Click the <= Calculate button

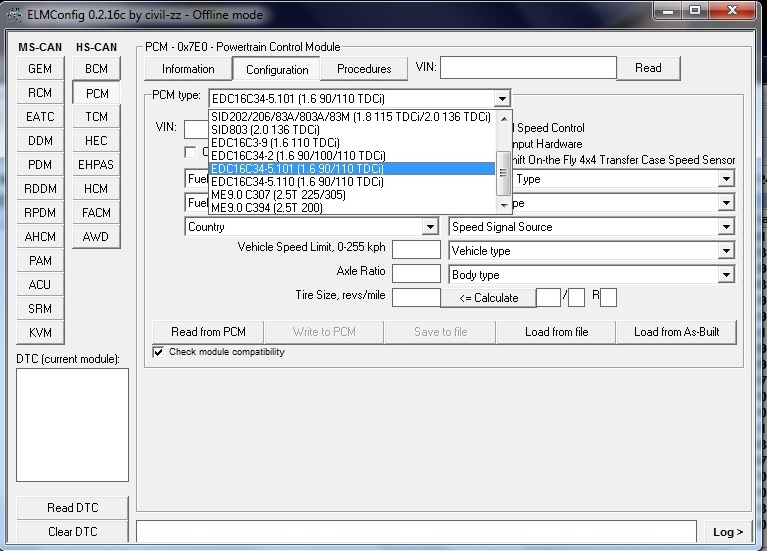click(x=489, y=298)
